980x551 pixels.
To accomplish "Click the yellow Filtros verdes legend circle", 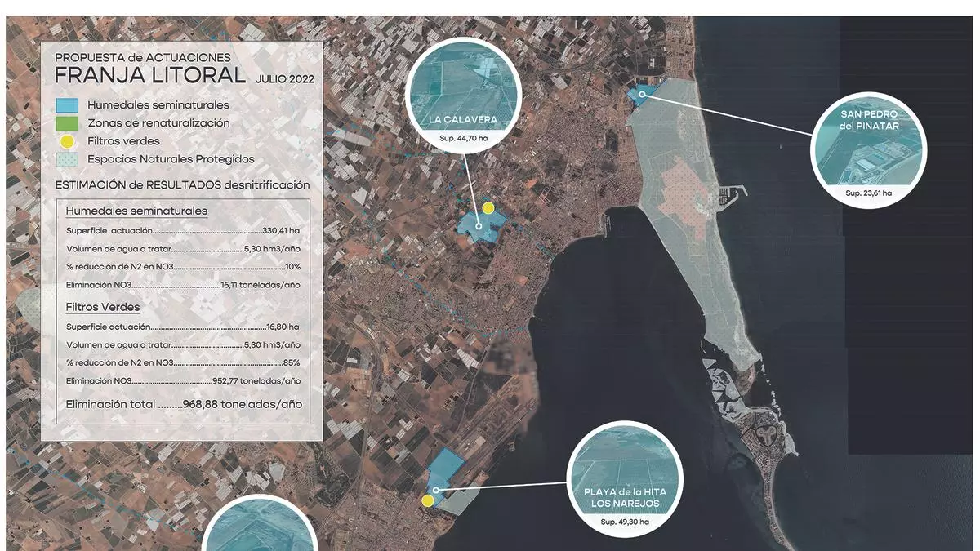I will pyautogui.click(x=67, y=141).
